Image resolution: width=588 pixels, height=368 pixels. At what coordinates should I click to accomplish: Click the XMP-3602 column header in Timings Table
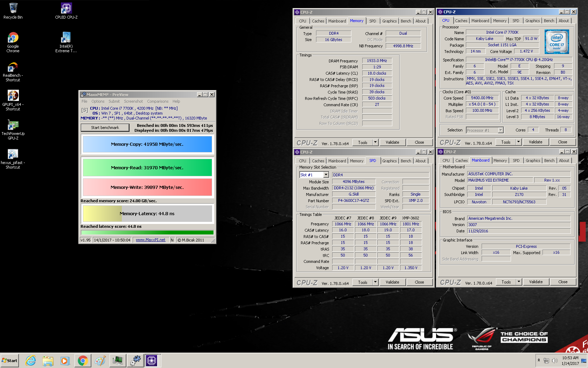[411, 218]
